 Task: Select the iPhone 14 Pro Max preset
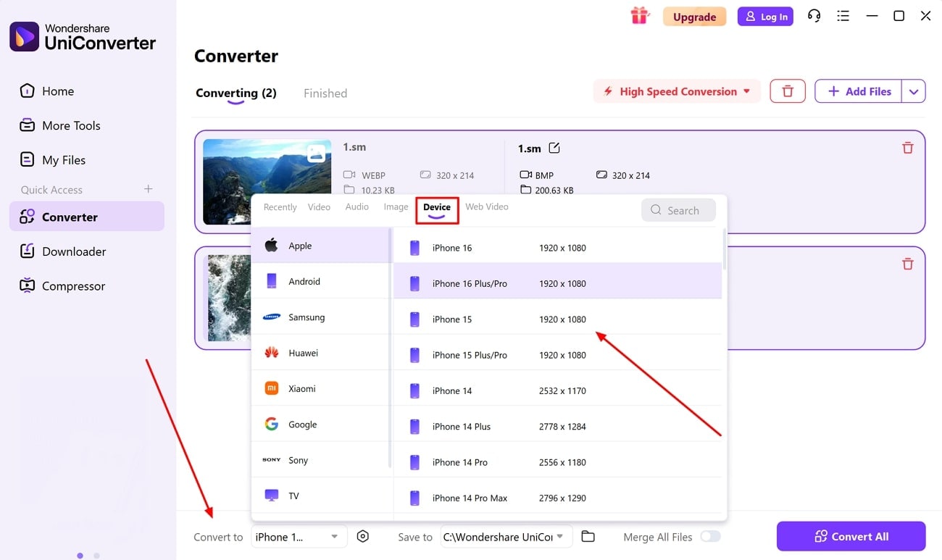coord(557,498)
